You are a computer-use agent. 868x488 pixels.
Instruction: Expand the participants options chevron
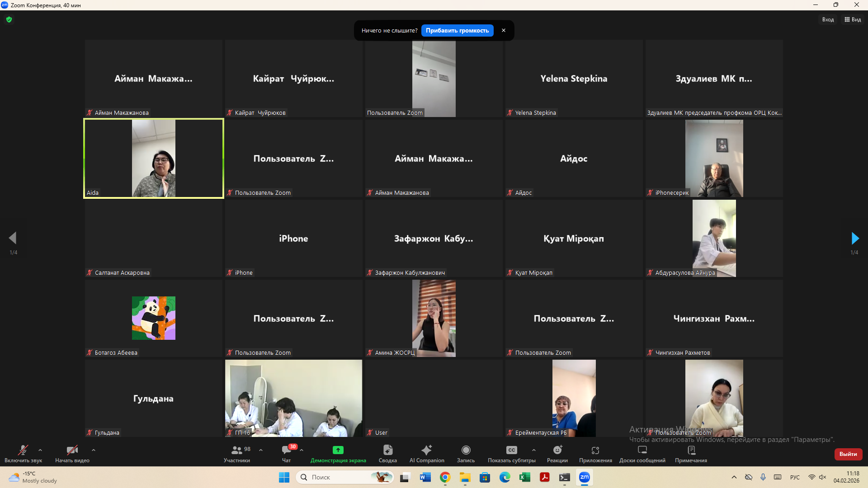261,450
